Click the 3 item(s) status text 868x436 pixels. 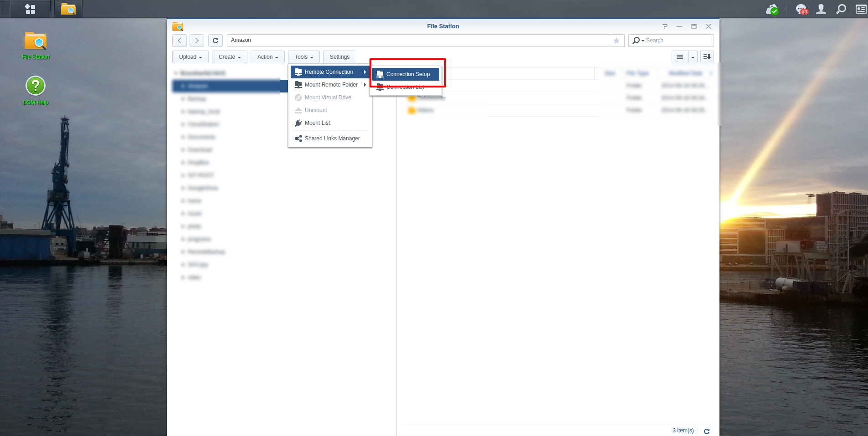pos(683,431)
